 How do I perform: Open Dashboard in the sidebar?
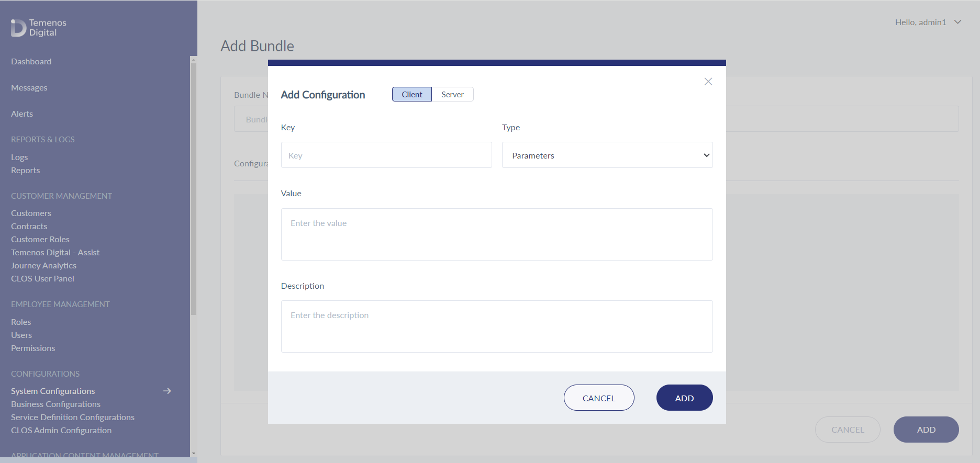pos(31,62)
